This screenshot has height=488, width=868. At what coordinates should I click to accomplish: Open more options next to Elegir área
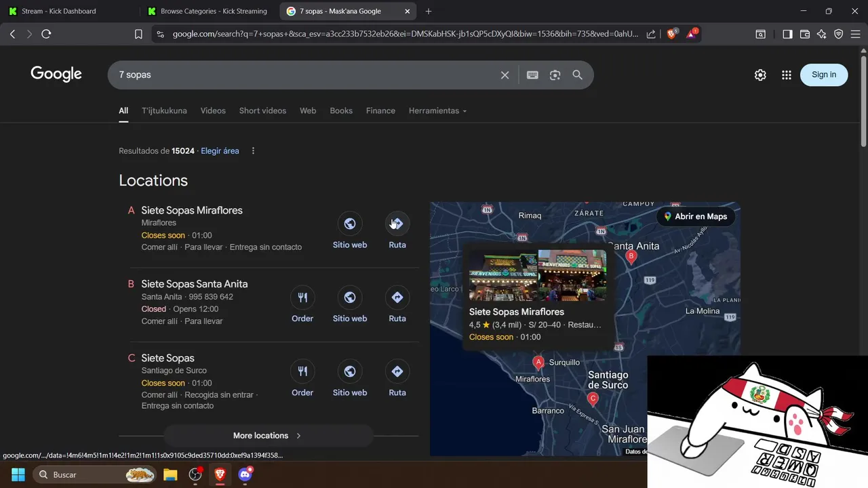(253, 151)
